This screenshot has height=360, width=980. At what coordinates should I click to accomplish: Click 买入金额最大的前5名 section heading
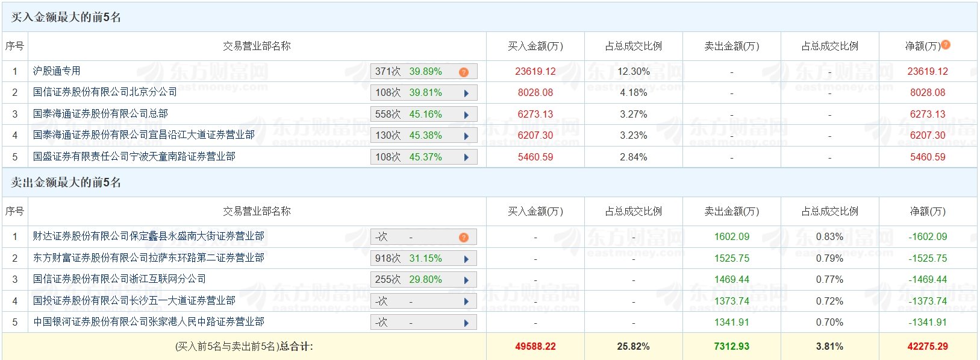point(66,17)
